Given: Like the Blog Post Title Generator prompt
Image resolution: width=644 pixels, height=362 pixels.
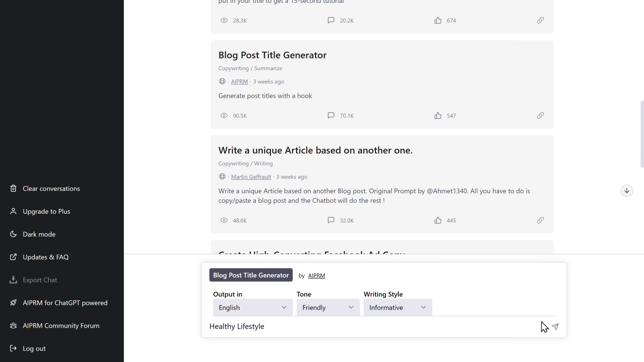Looking at the screenshot, I should pyautogui.click(x=438, y=115).
